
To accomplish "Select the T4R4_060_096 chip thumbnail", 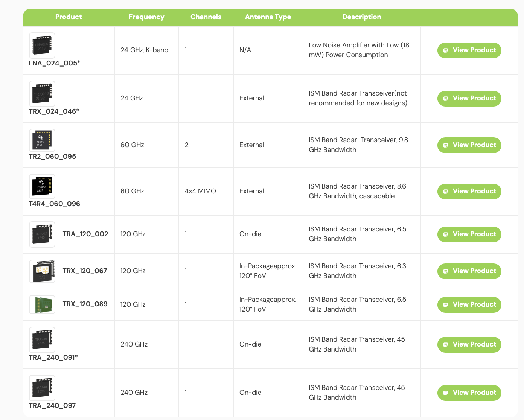I will click(42, 187).
